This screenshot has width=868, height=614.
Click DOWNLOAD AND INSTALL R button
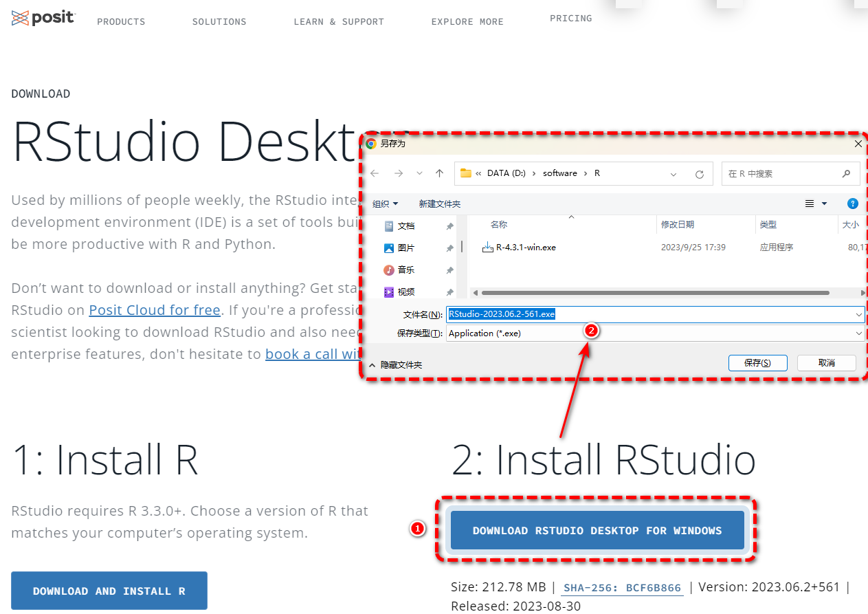109,591
